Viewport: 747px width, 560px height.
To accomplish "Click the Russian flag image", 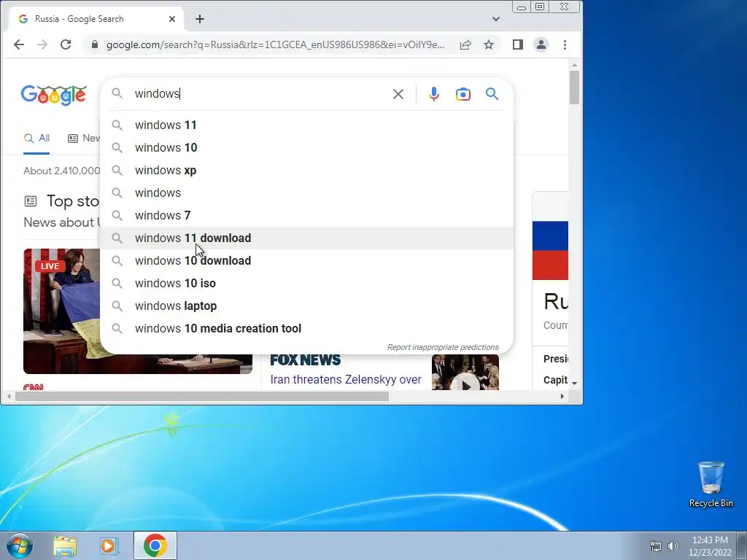I will click(550, 251).
